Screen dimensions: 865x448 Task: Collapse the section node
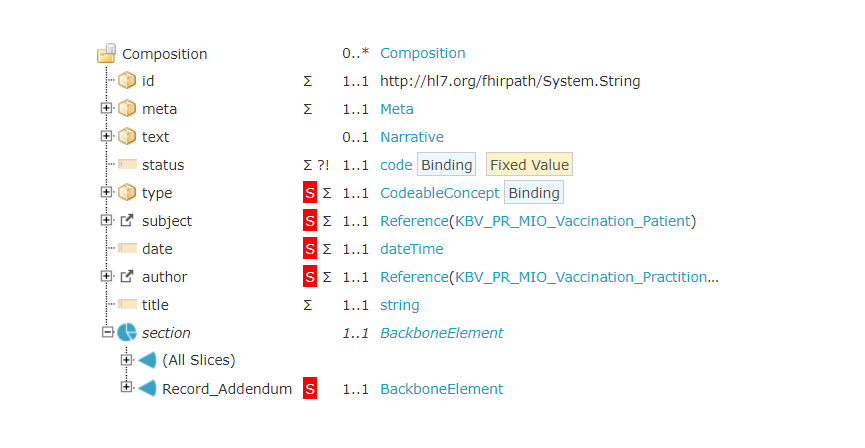pos(106,332)
